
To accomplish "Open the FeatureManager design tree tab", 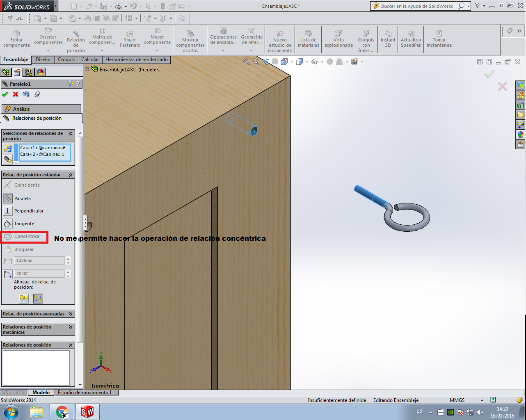I will (6, 72).
